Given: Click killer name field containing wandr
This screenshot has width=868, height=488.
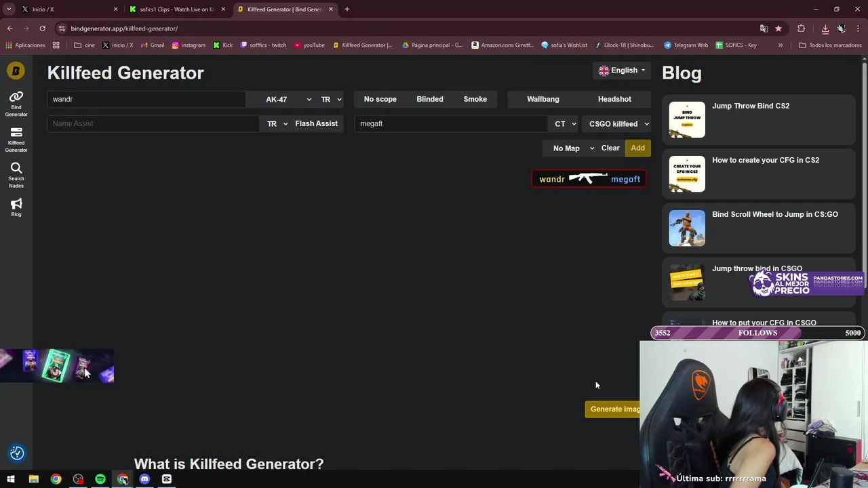Looking at the screenshot, I should click(x=146, y=99).
